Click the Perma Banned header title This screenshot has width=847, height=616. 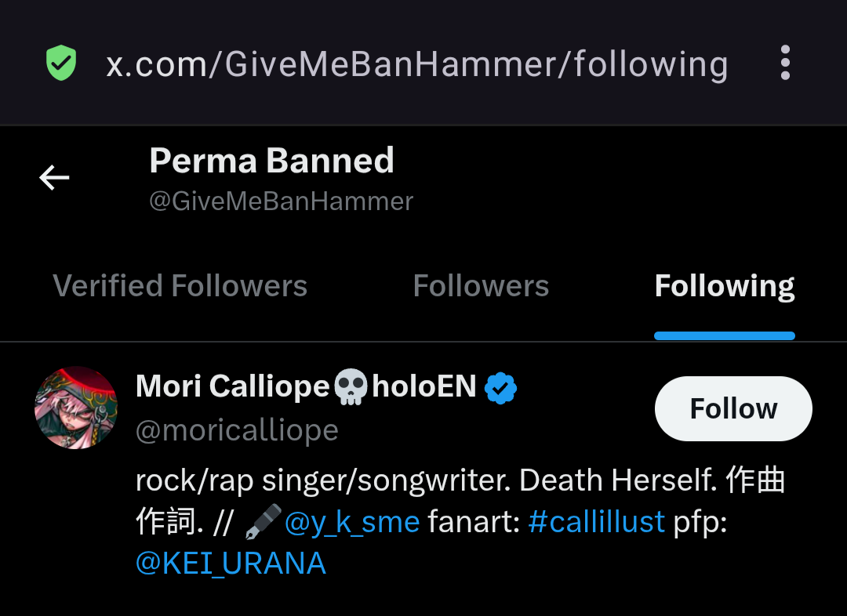[271, 161]
